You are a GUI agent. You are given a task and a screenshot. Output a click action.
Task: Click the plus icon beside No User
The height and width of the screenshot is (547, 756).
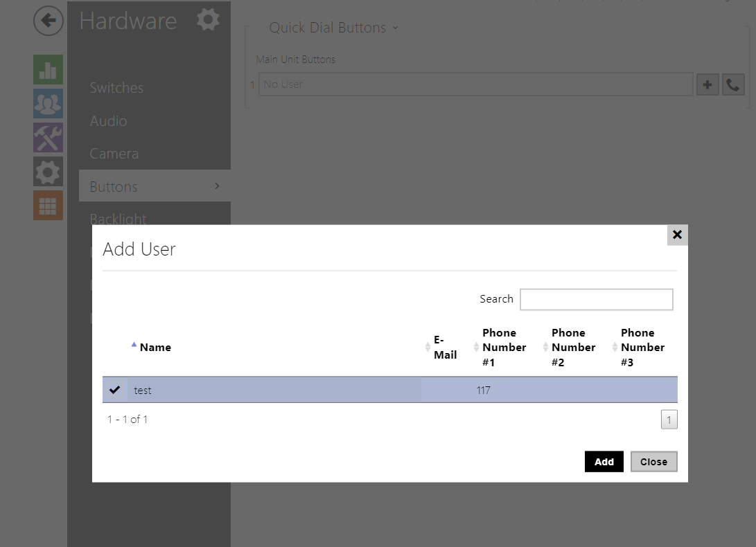(707, 84)
